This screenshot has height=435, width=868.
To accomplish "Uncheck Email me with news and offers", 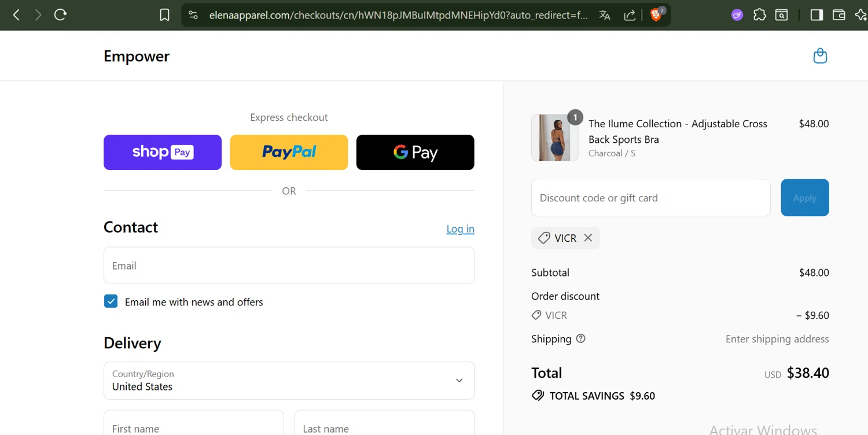I will tap(111, 301).
